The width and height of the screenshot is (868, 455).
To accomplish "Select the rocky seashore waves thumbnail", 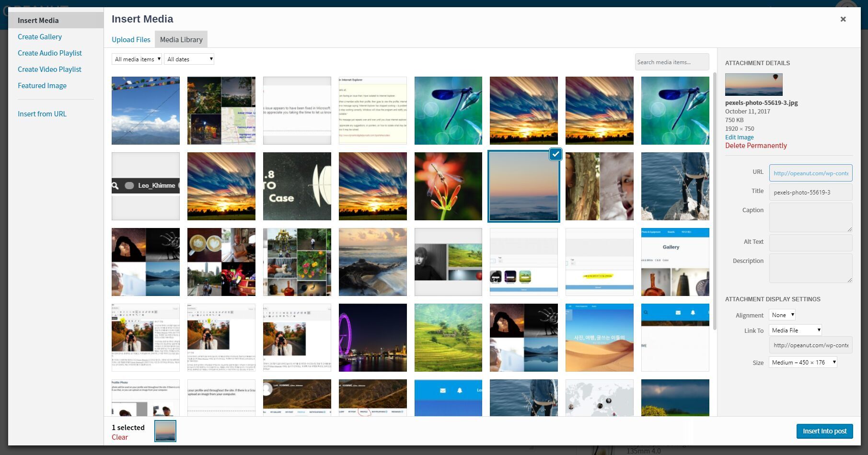I will (x=372, y=262).
